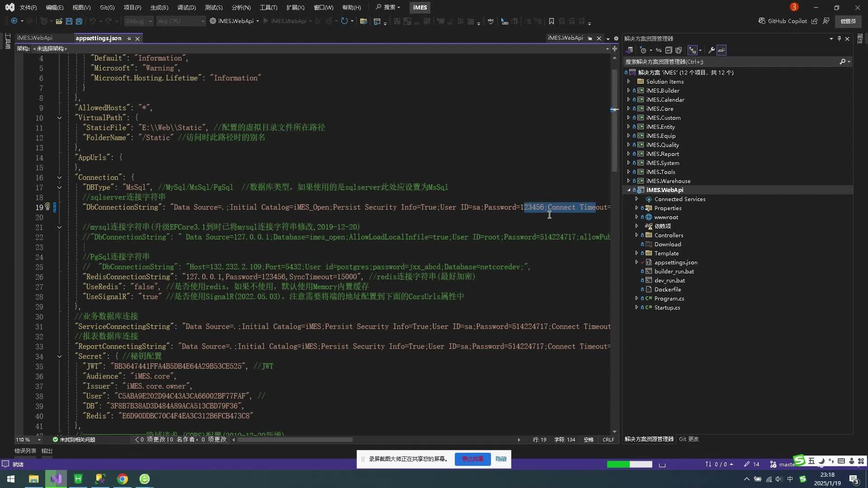
Task: Expand the Controllers folder under iMES.WebApi
Action: (637, 235)
